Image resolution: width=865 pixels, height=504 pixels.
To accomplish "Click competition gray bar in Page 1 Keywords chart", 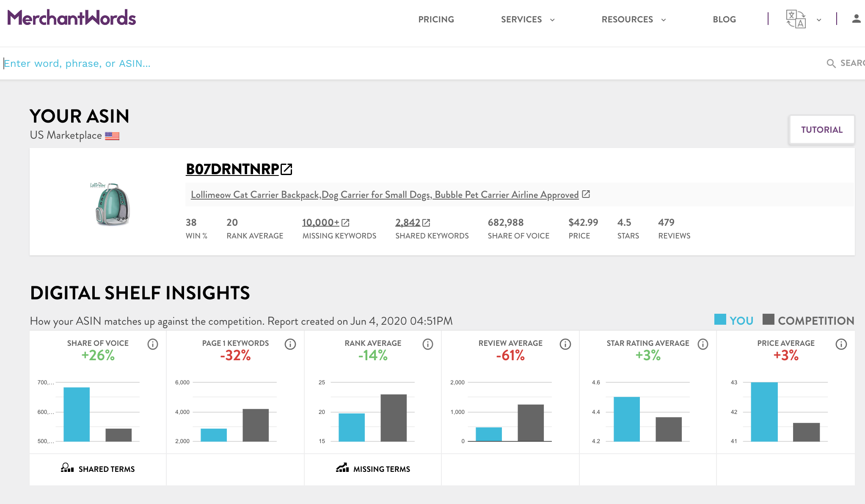I will (256, 425).
